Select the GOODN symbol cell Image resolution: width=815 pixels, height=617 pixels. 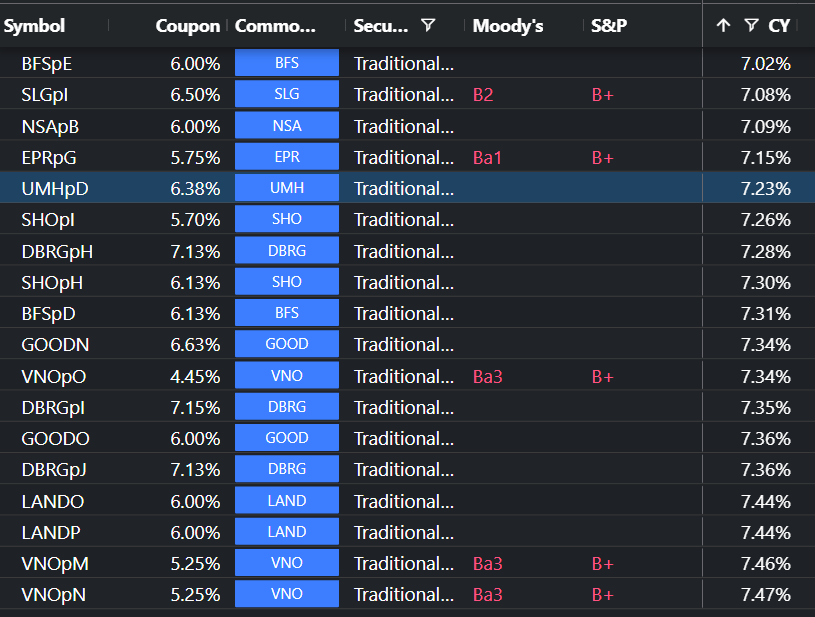[53, 345]
